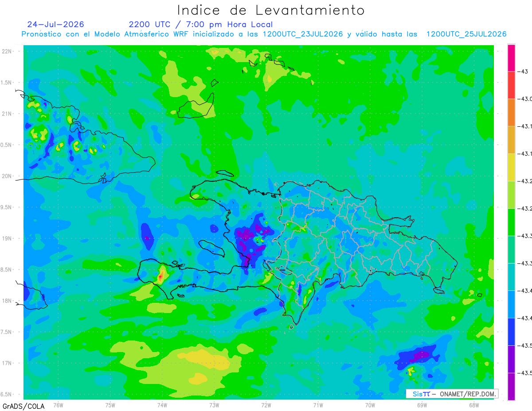The height and width of the screenshot is (411, 532).
Task: Click the '73W' longitude label
Action: pos(214,405)
